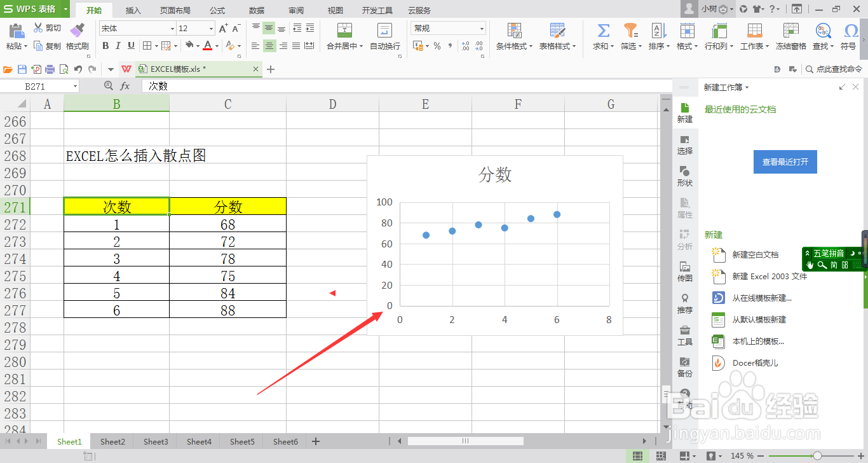The width and height of the screenshot is (868, 463).
Task: Click 从在线模板新建 link
Action: 762,298
